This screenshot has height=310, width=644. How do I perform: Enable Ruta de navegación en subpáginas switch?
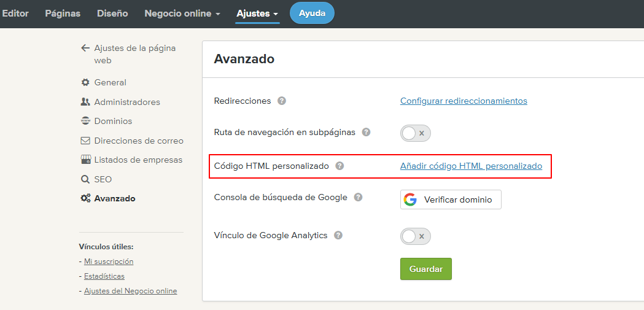pos(415,133)
